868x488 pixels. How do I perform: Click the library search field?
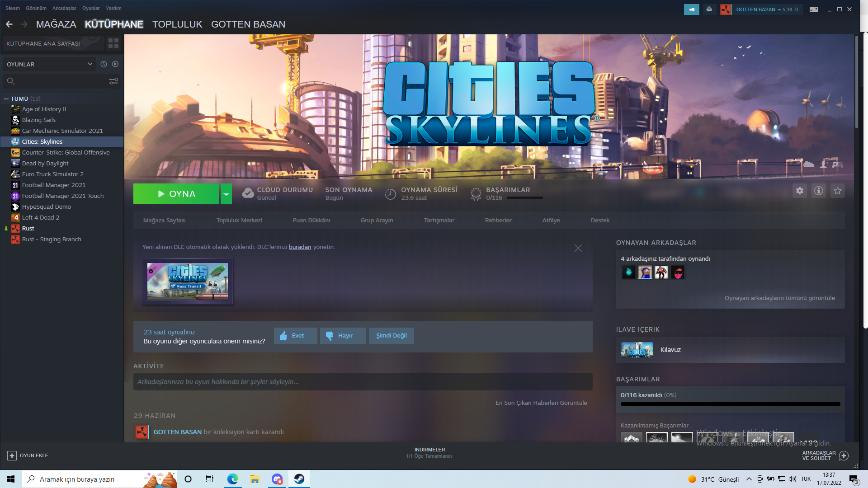[x=62, y=81]
